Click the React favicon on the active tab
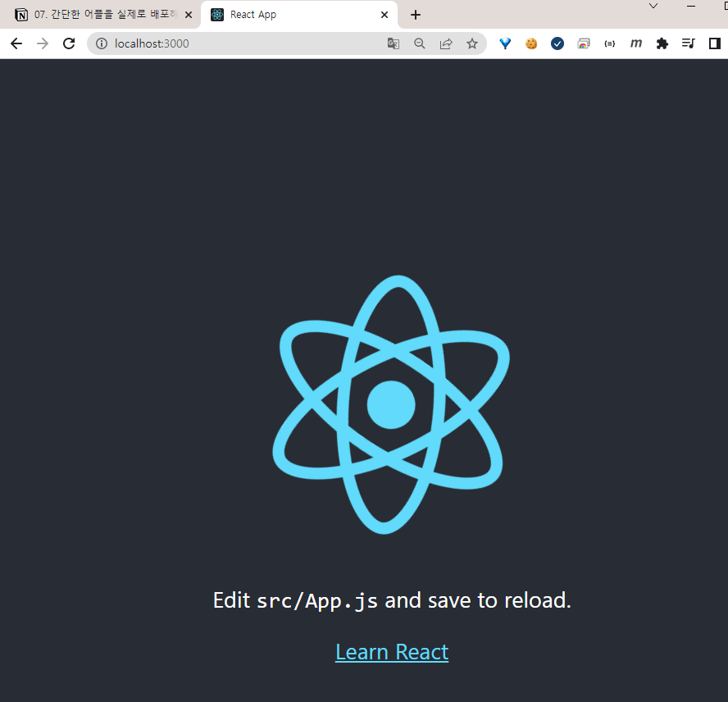The height and width of the screenshot is (702, 728). [x=217, y=15]
